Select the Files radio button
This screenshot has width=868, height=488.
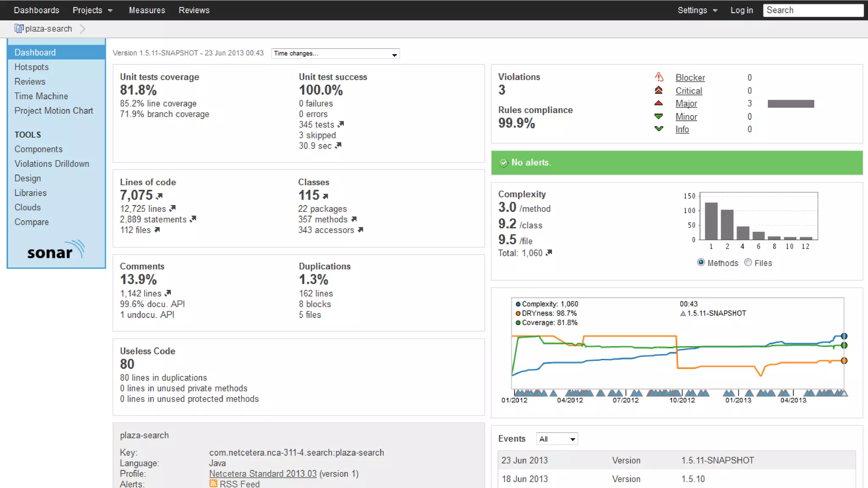click(x=748, y=263)
